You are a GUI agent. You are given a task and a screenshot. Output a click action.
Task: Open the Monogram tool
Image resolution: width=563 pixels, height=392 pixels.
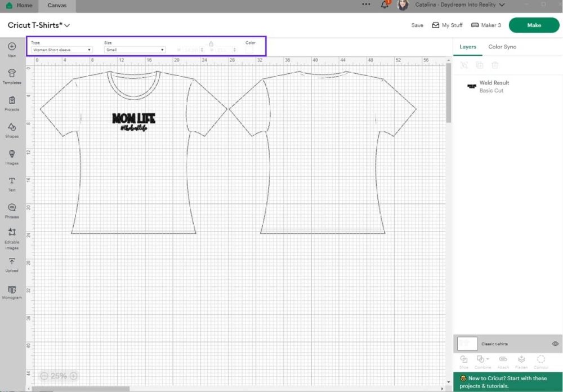click(12, 291)
